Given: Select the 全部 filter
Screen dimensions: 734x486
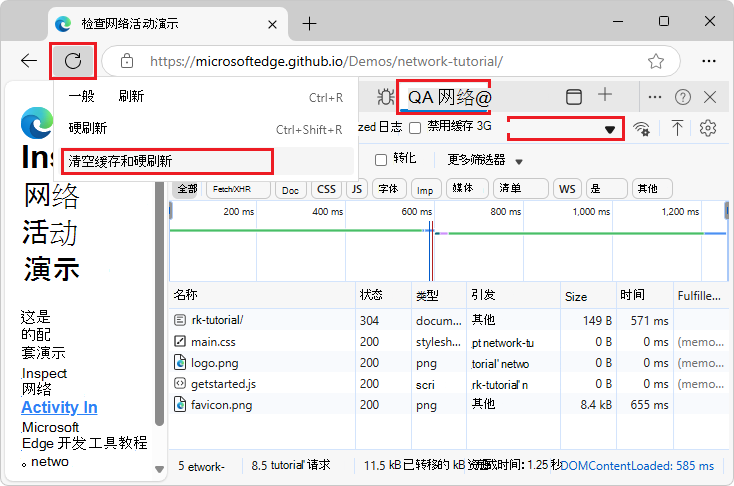Looking at the screenshot, I should coord(187,189).
